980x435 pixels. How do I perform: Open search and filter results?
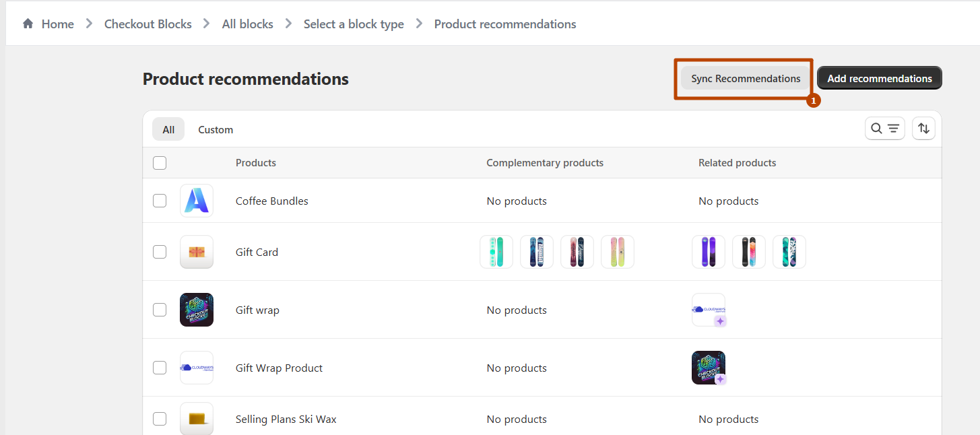(884, 129)
